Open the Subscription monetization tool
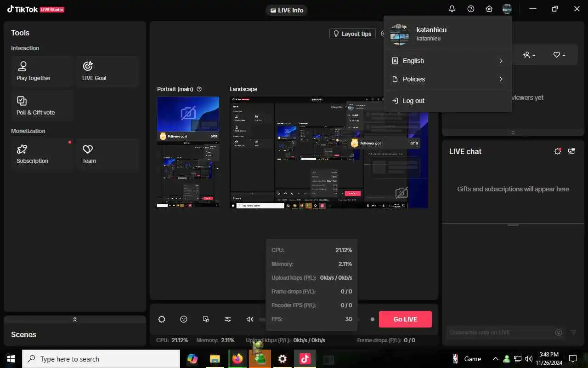This screenshot has width=588, height=368. pyautogui.click(x=42, y=155)
